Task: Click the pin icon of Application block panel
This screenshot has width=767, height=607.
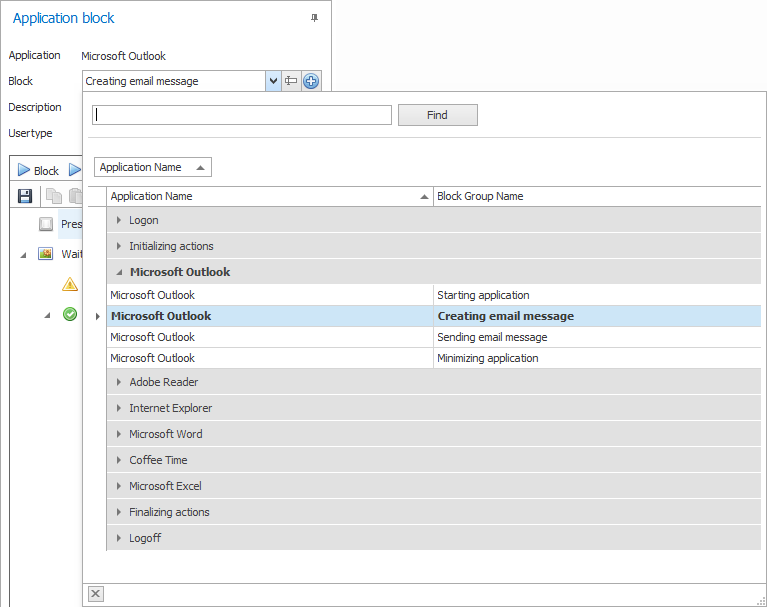Action: [x=315, y=18]
